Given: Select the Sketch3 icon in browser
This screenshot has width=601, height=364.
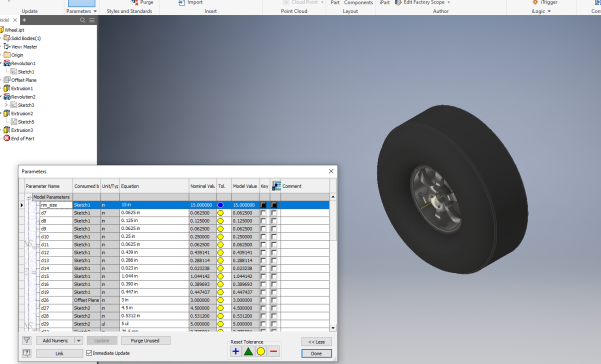Looking at the screenshot, I should 14,105.
